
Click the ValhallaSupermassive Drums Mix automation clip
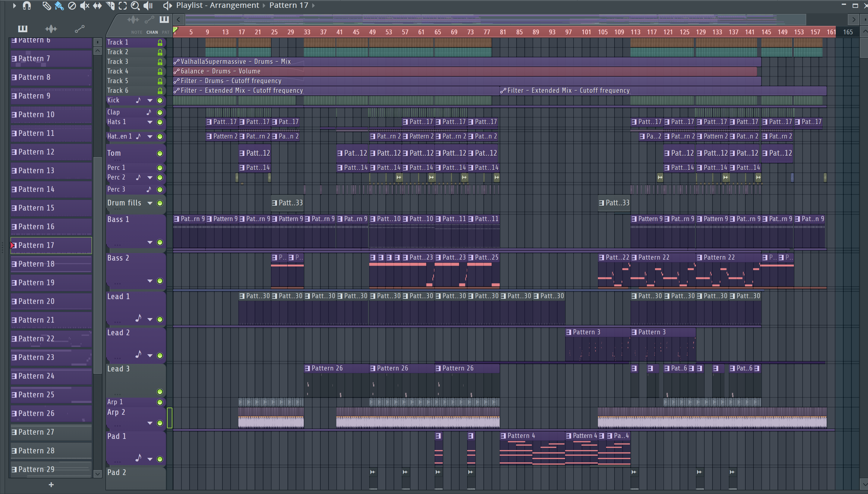pyautogui.click(x=467, y=62)
